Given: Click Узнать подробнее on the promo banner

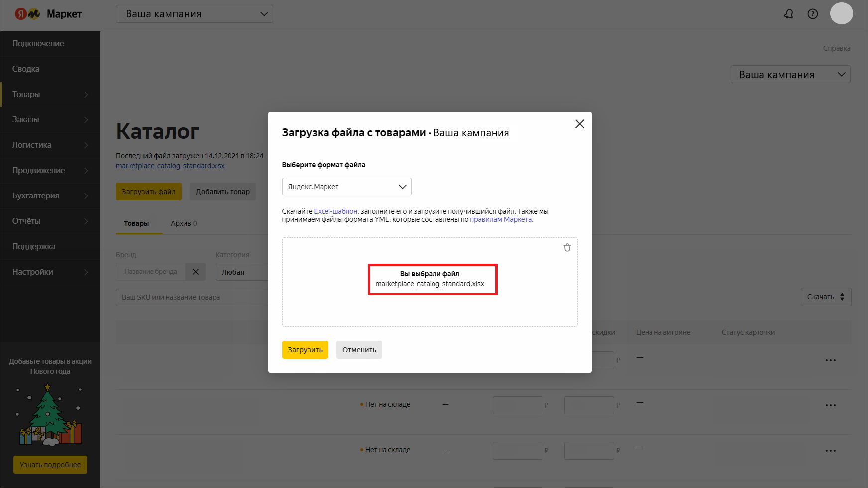Looking at the screenshot, I should pos(50,465).
